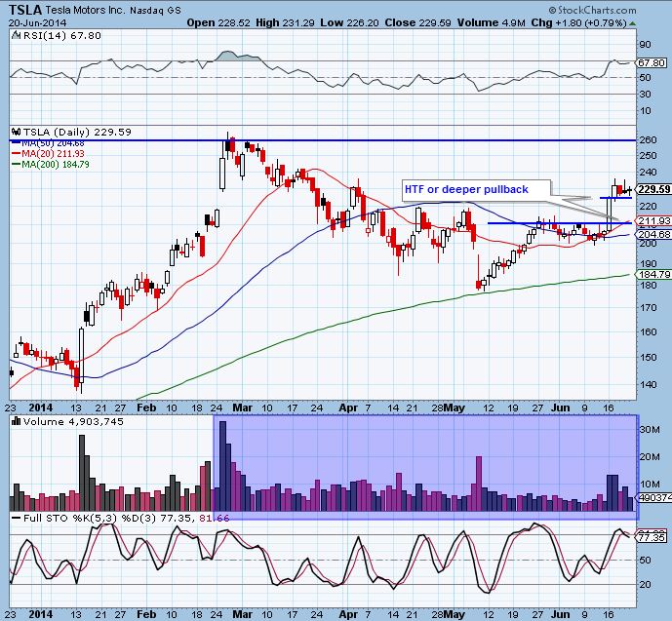Click the Tesla Motors Inc. company name
This screenshot has height=621, width=672.
coord(85,10)
